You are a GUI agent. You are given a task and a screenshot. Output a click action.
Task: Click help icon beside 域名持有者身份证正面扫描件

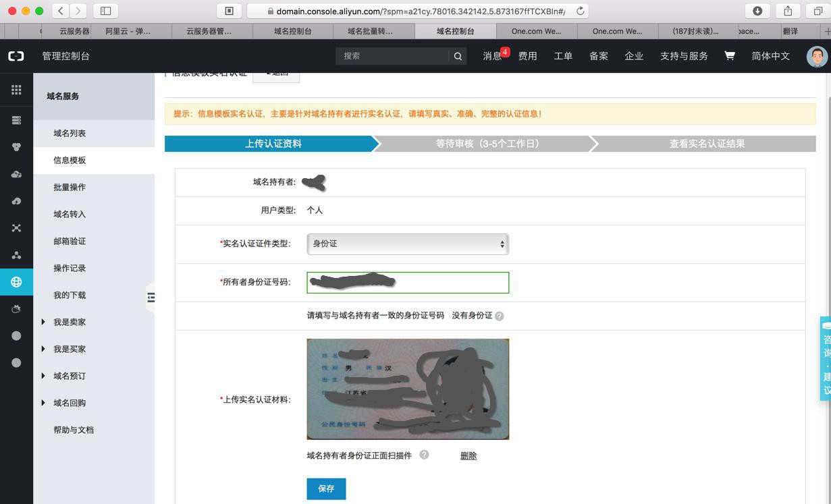click(424, 455)
